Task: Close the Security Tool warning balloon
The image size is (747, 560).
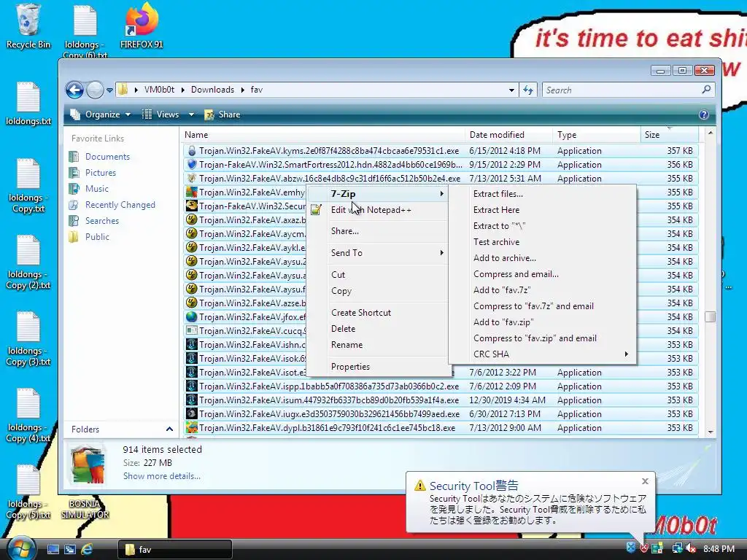Action: click(645, 481)
